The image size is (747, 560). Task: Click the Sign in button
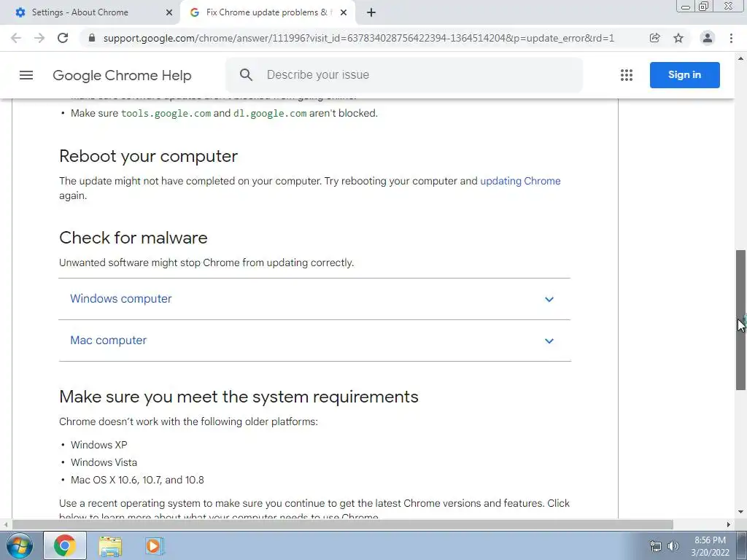click(x=684, y=75)
